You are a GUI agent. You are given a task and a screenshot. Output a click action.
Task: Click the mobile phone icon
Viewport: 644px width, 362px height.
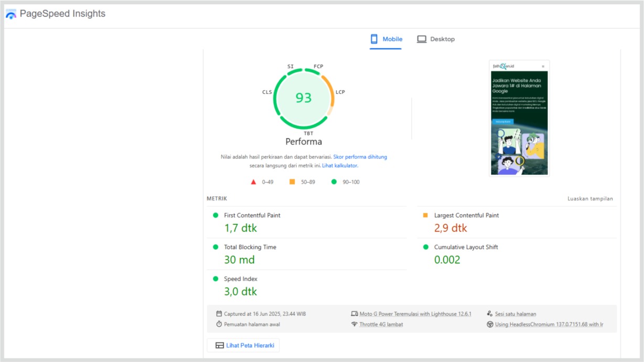374,39
